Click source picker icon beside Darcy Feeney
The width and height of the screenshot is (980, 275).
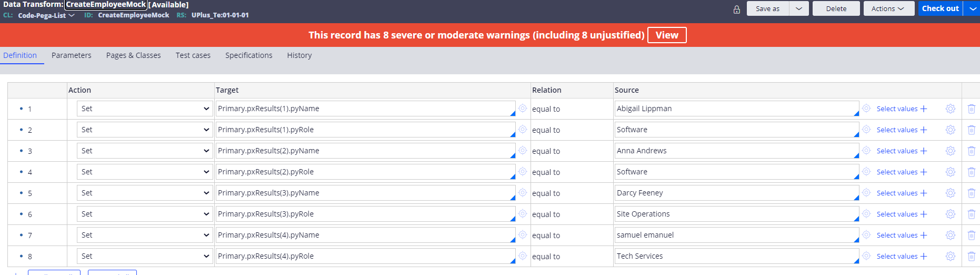pyautogui.click(x=866, y=192)
